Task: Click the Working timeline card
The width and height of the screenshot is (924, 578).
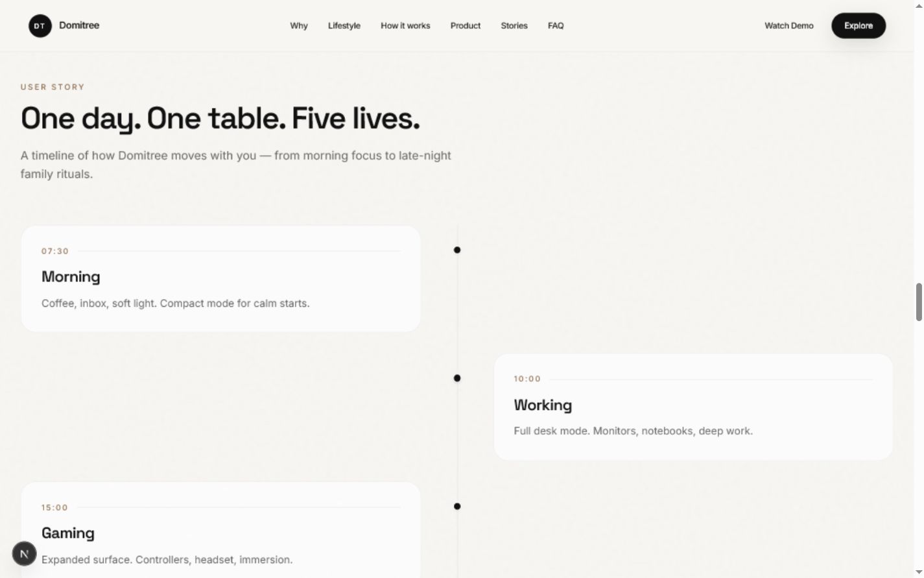Action: coord(693,407)
